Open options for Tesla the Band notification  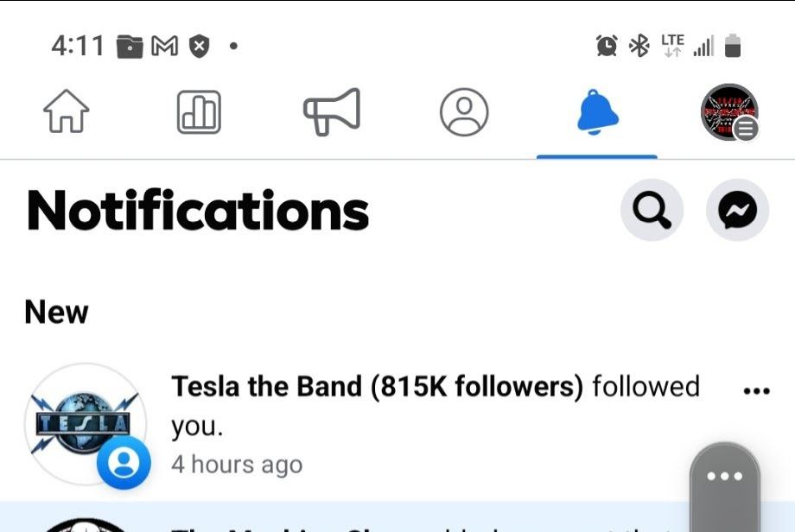pyautogui.click(x=756, y=391)
